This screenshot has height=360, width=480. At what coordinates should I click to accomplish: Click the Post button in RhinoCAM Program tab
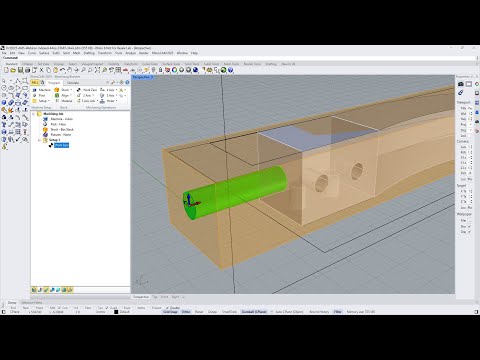39,95
